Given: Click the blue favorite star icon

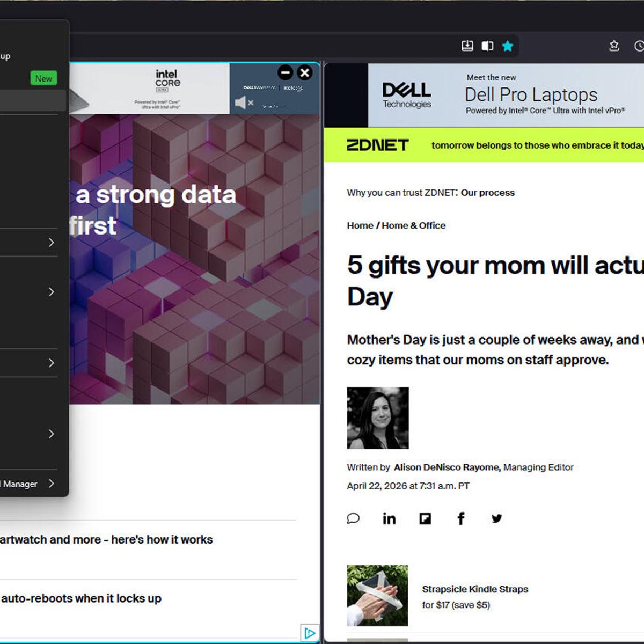Looking at the screenshot, I should click(507, 46).
